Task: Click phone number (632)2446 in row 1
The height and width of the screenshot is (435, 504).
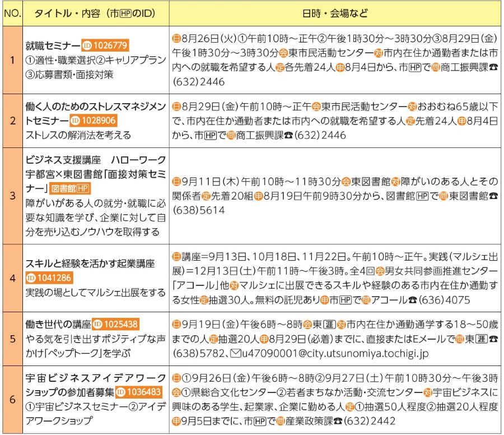Action: point(199,82)
